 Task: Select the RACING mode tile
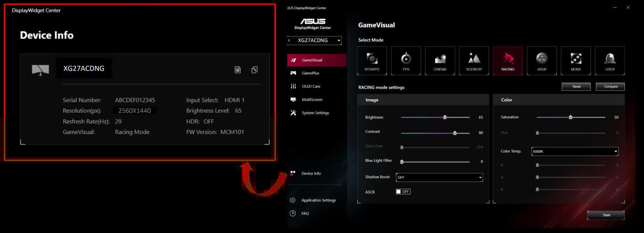click(x=508, y=61)
